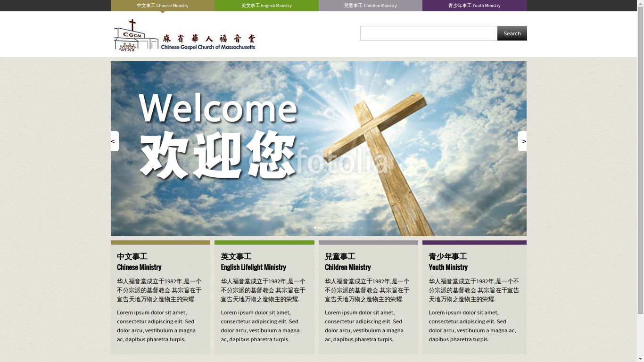
Task: Click the Search button
Action: [x=512, y=33]
